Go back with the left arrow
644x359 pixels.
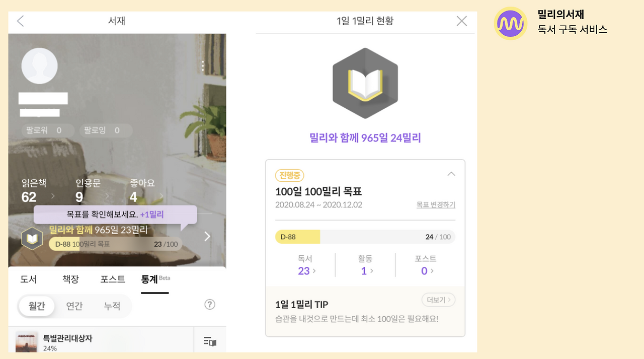point(20,21)
